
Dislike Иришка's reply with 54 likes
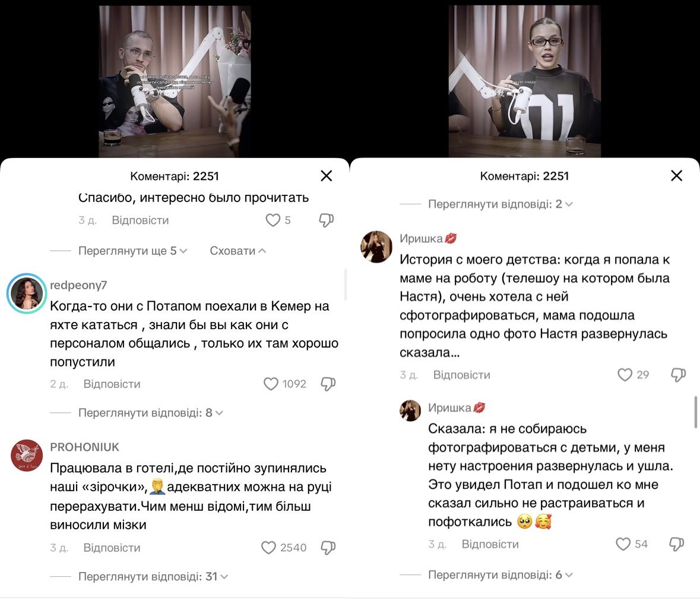point(676,544)
